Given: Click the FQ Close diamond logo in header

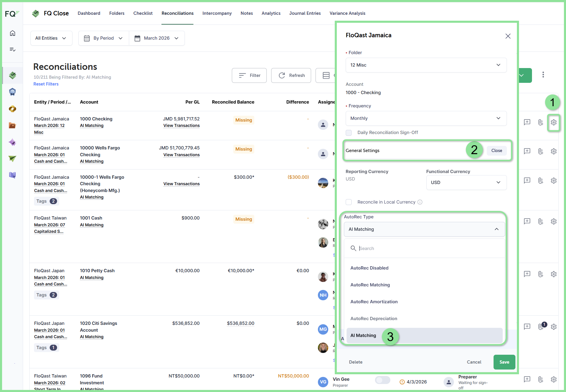Looking at the screenshot, I should pos(36,13).
